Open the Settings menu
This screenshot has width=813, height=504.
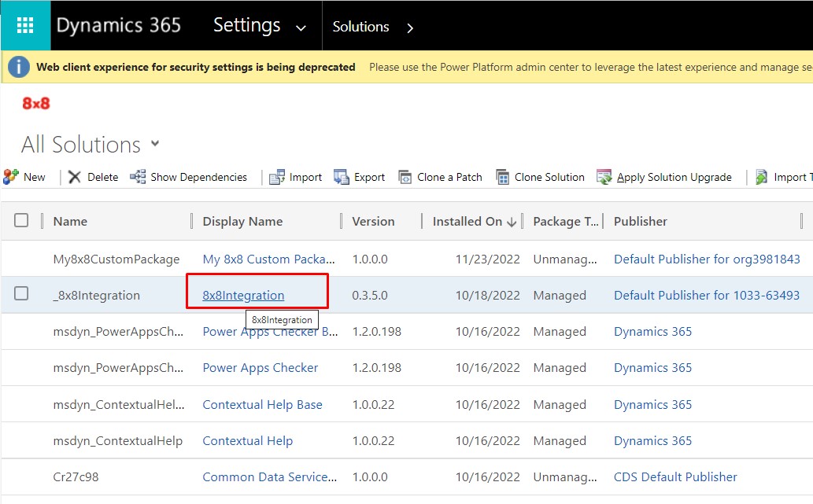247,25
